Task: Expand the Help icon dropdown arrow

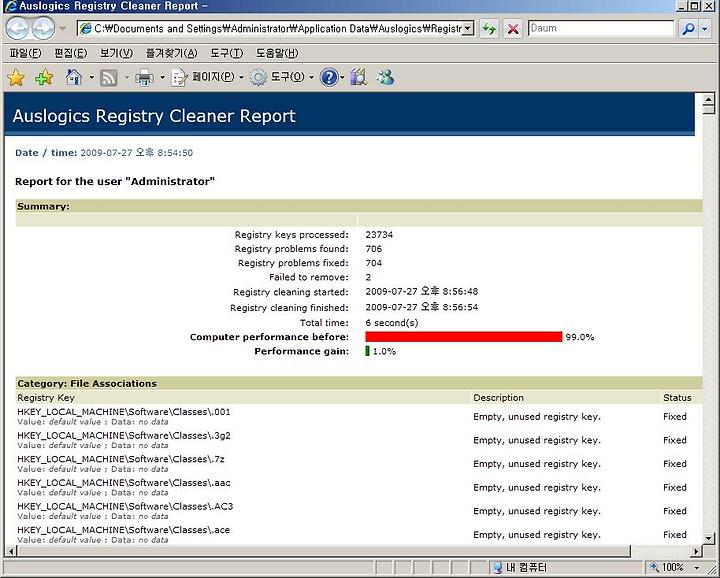Action: point(342,78)
